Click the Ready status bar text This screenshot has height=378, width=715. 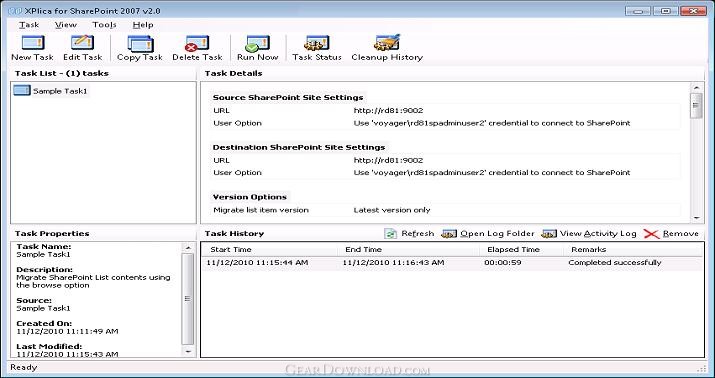pyautogui.click(x=24, y=367)
